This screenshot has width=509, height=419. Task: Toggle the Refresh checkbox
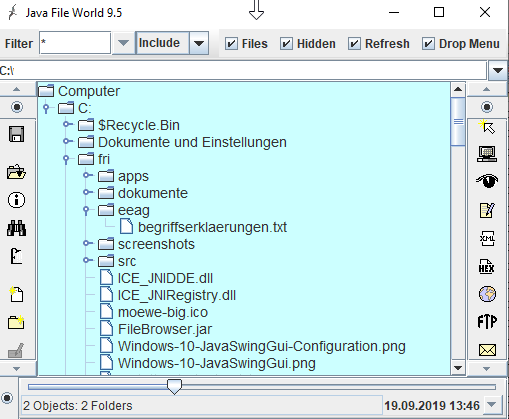[354, 44]
